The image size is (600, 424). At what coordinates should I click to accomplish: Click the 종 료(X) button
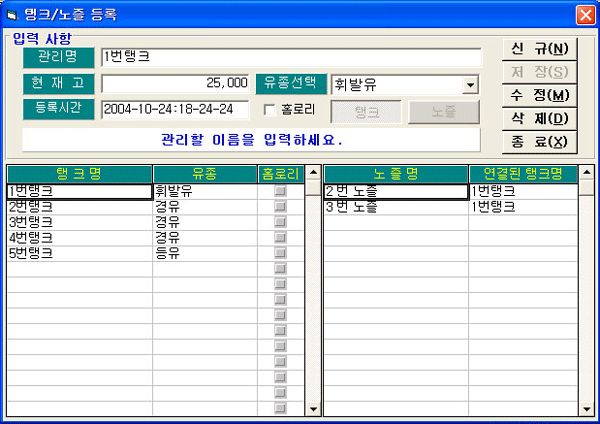point(539,142)
